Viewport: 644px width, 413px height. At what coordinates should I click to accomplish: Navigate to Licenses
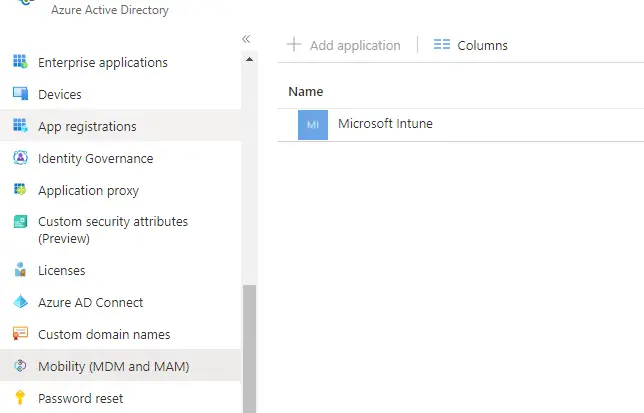120,270
